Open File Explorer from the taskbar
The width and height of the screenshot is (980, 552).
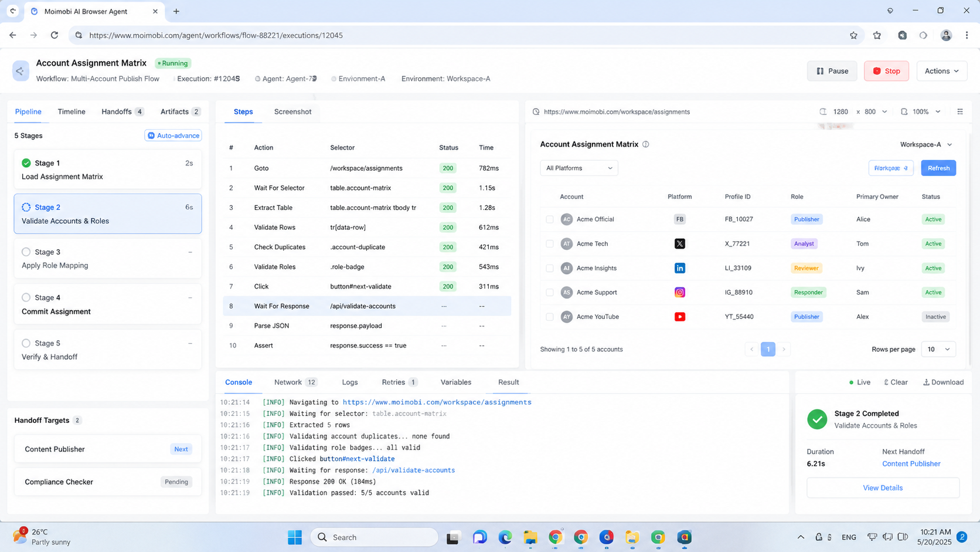point(530,537)
